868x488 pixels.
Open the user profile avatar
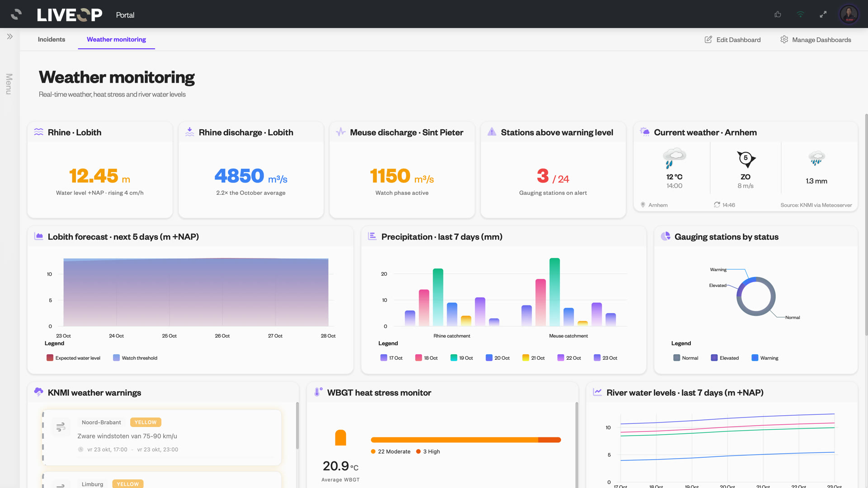tap(849, 14)
